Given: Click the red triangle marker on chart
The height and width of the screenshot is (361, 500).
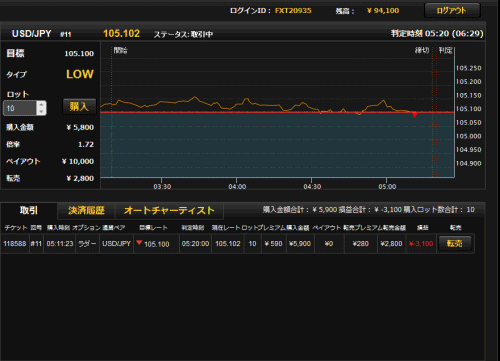Looking at the screenshot, I should click(414, 115).
